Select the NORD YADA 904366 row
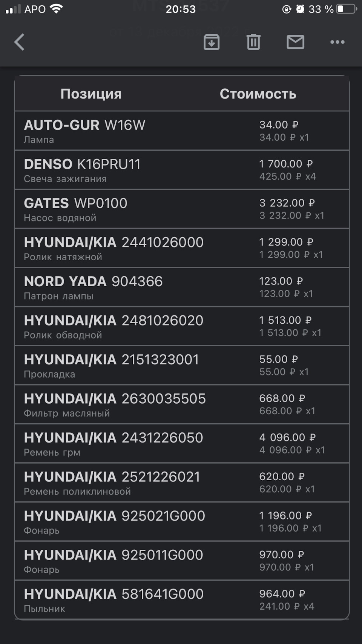The height and width of the screenshot is (644, 362). point(182,287)
